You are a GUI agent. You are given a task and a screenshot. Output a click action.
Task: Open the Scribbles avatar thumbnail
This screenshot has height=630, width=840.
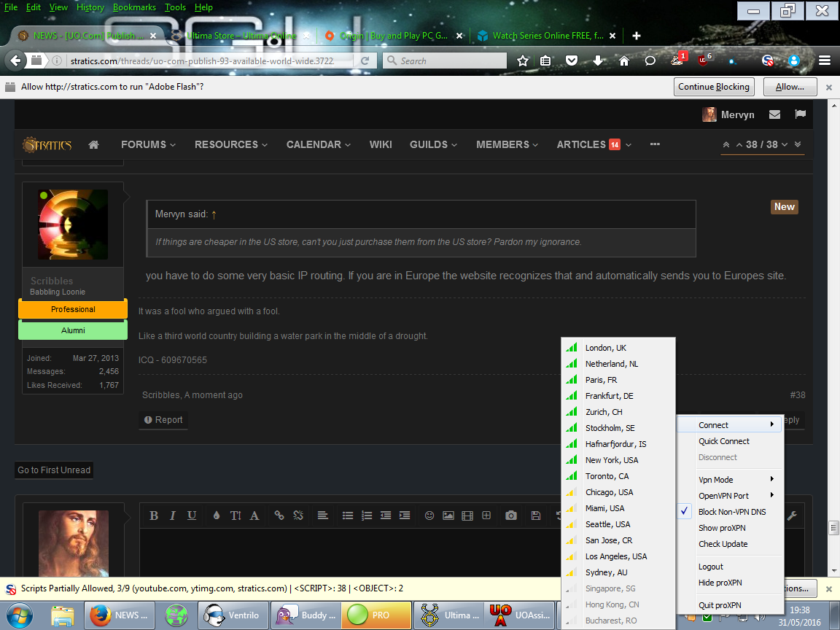coord(73,225)
